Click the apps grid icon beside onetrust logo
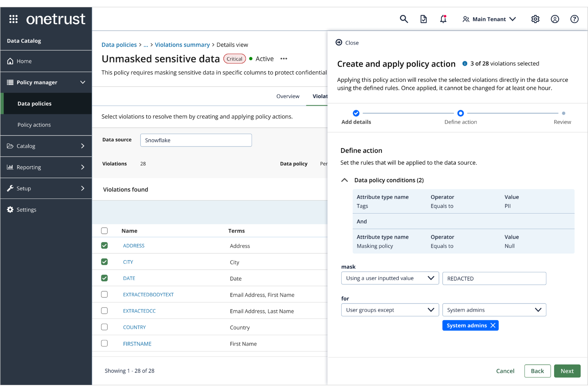The height and width of the screenshot is (392, 588). click(13, 19)
